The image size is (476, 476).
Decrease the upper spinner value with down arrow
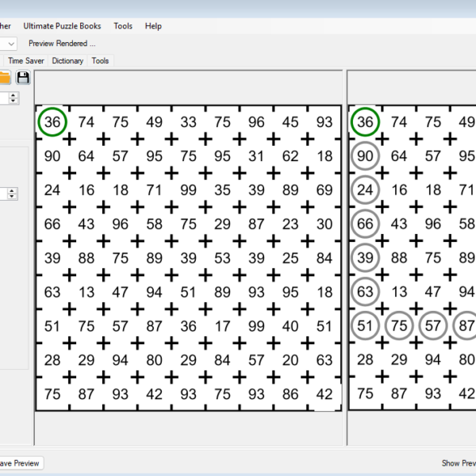click(x=13, y=102)
